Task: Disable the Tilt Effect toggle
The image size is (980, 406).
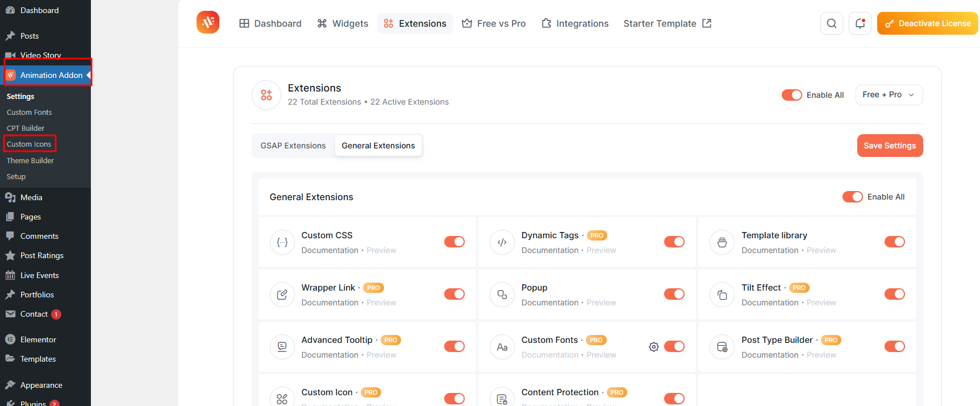Action: point(895,294)
